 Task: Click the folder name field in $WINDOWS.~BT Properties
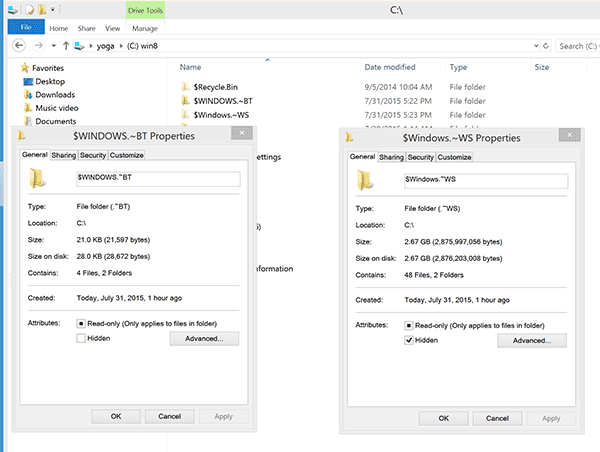click(x=158, y=179)
